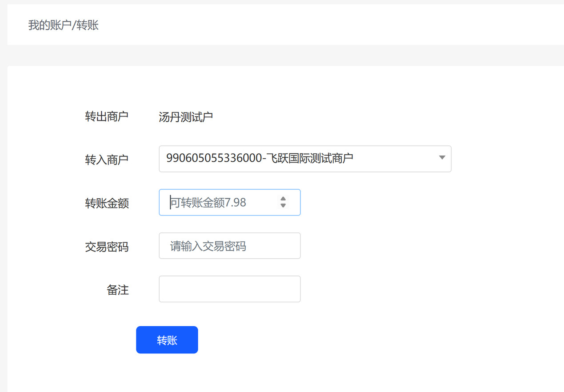Increase transfer amount with up stepper arrow
This screenshot has height=392, width=564.
coord(283,199)
